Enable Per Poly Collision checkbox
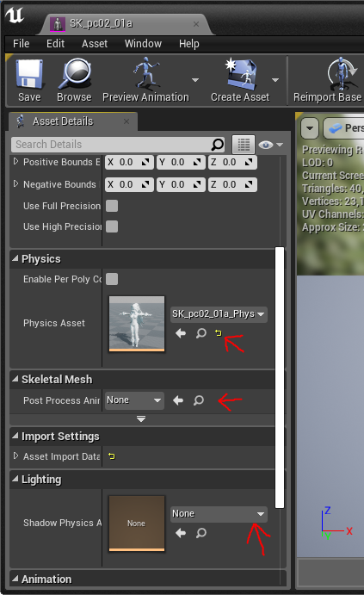The height and width of the screenshot is (595, 364). point(112,279)
